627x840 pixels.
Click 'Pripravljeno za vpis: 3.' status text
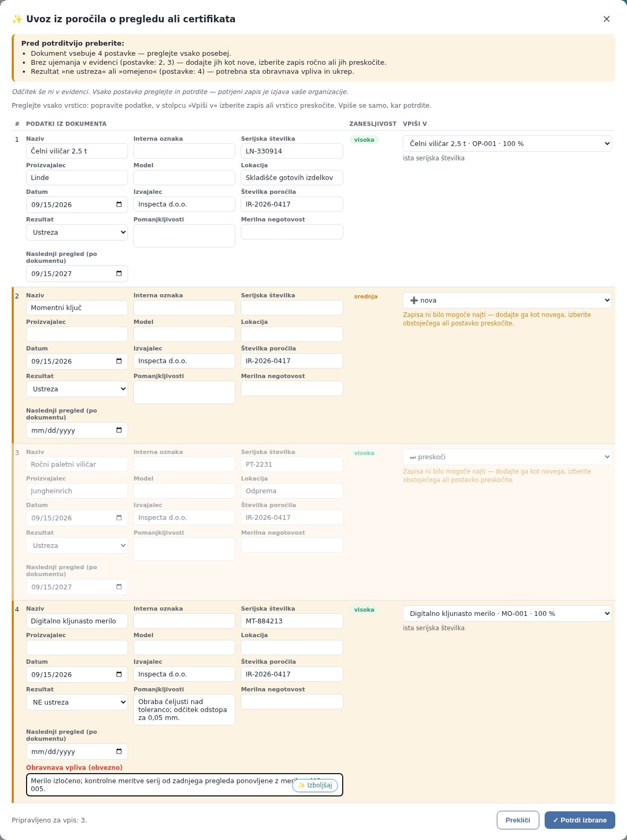coord(49,820)
